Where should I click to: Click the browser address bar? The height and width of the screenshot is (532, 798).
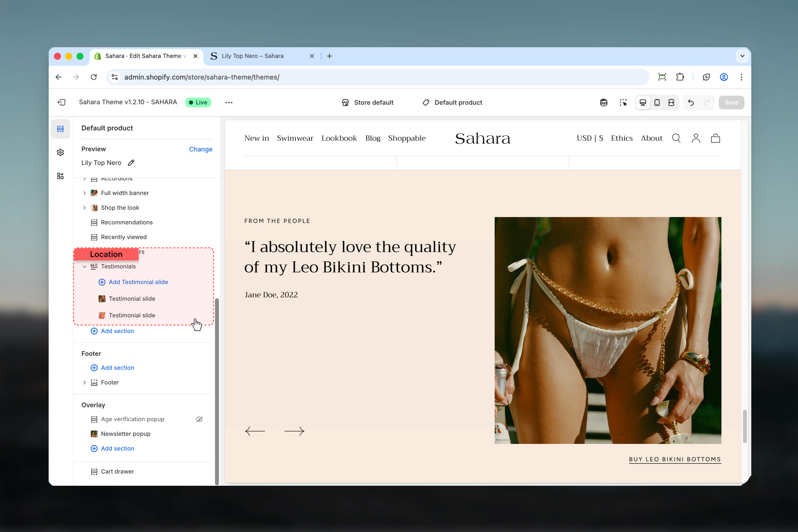(x=377, y=77)
